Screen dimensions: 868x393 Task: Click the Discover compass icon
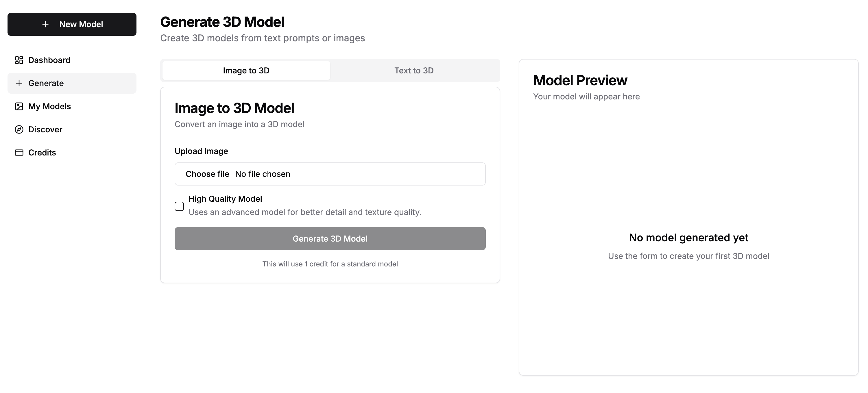click(x=19, y=129)
